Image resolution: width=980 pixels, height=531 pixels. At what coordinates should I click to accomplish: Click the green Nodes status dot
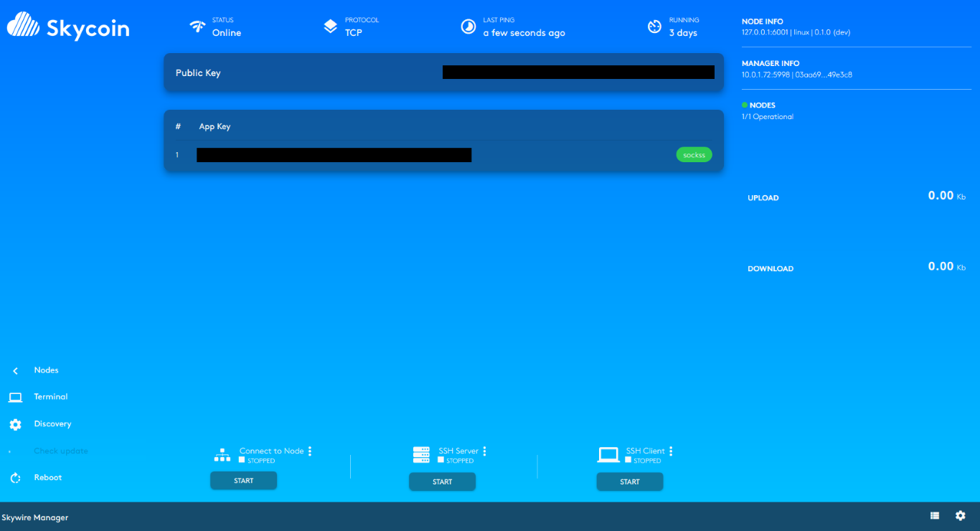(745, 105)
